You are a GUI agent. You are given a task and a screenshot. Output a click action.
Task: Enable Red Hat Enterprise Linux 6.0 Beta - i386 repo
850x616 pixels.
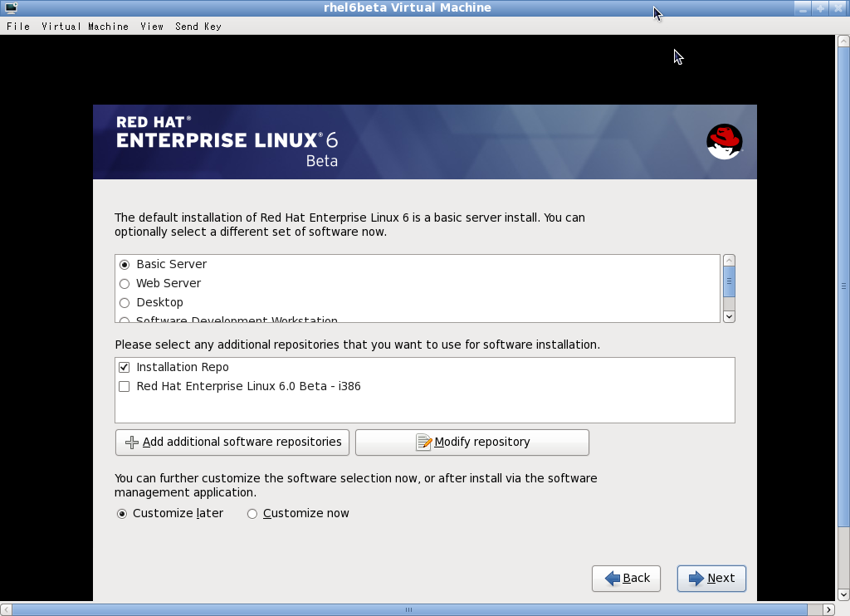[125, 386]
